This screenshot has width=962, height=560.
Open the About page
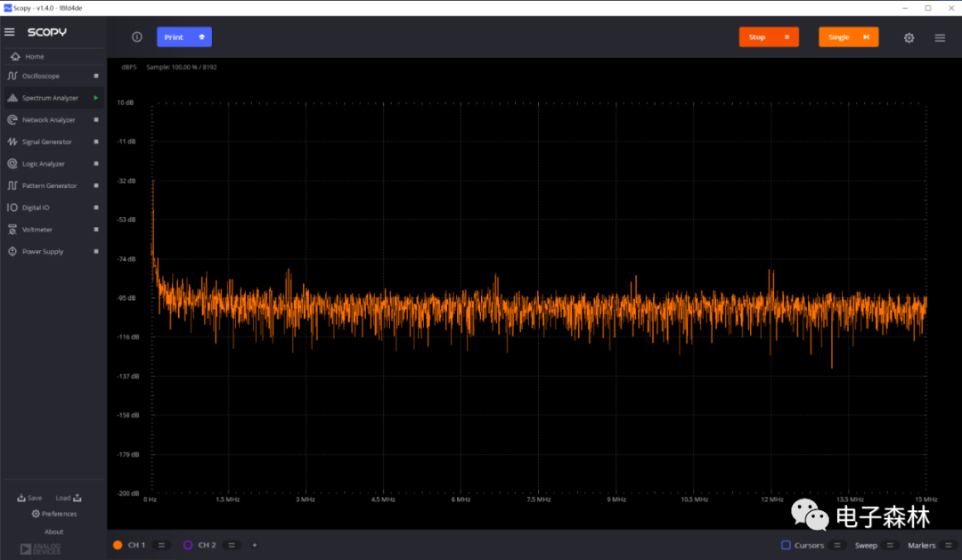[x=54, y=532]
